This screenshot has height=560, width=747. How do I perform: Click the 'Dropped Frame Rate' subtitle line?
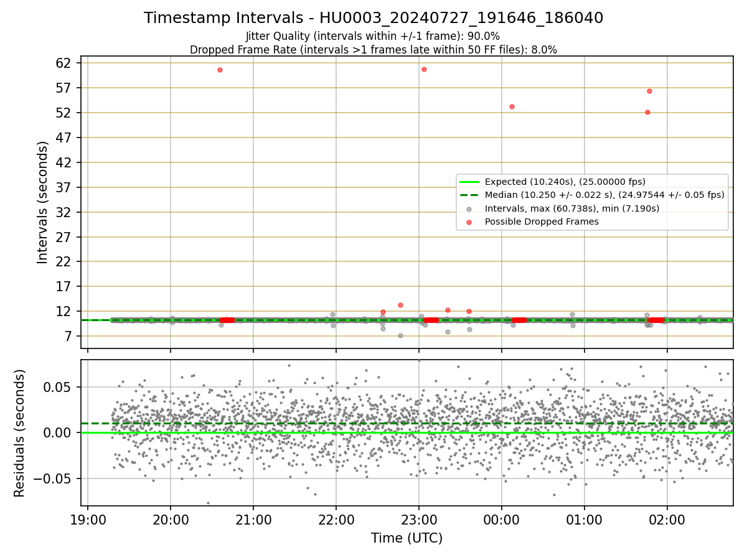point(374,50)
